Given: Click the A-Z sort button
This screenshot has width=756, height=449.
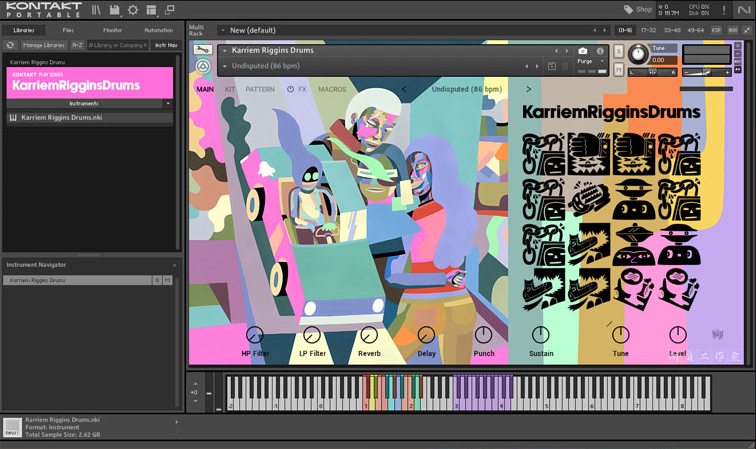Looking at the screenshot, I should 77,45.
